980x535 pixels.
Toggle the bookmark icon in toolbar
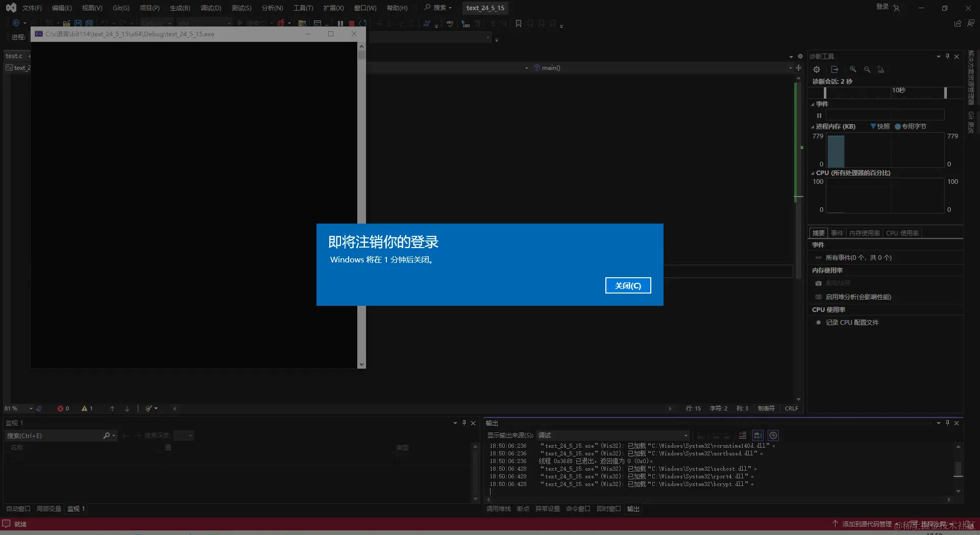(x=519, y=23)
